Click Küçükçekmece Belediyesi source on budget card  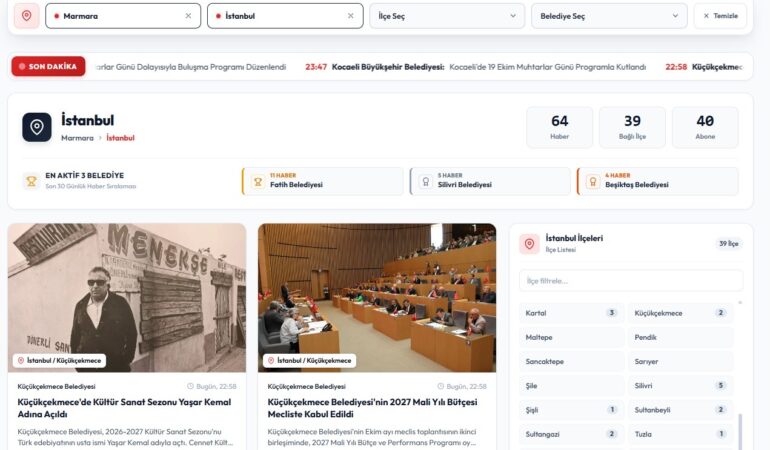(306, 387)
